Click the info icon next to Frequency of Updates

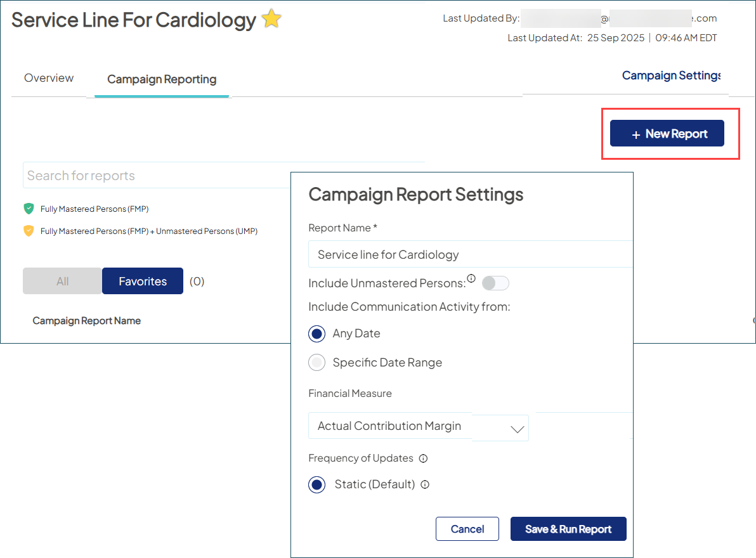[423, 458]
